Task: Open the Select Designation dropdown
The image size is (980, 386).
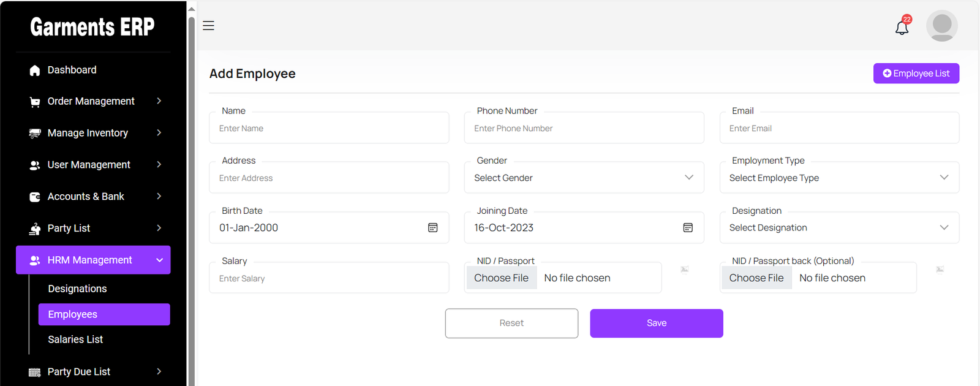Action: (x=839, y=228)
